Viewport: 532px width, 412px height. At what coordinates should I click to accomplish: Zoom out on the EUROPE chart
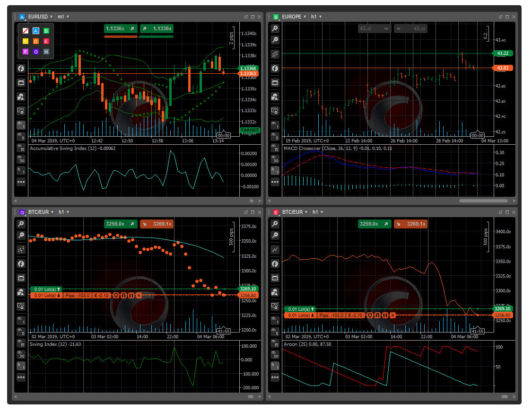coord(275,40)
